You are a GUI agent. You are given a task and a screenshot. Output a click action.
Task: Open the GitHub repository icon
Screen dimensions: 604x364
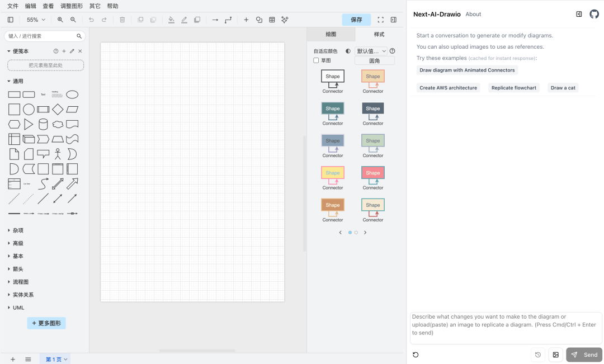tap(594, 14)
